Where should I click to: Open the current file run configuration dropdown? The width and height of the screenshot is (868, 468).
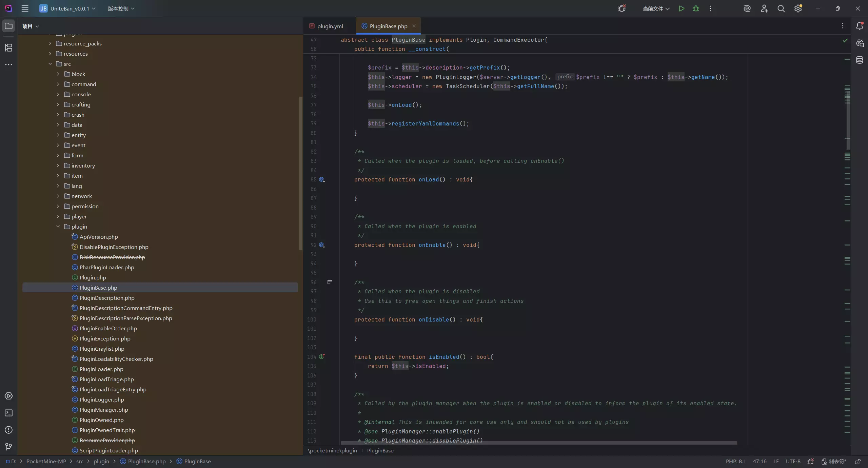tap(656, 8)
